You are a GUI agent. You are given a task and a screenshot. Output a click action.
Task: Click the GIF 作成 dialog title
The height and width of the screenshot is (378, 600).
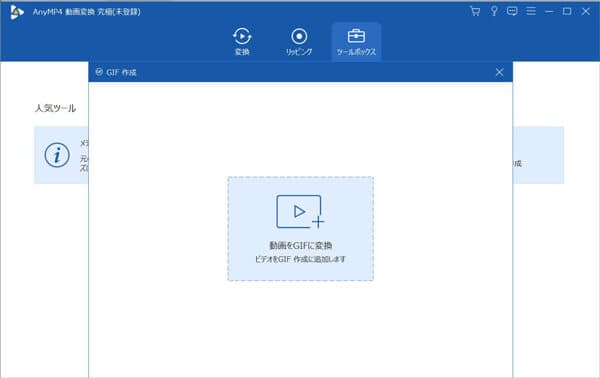121,72
